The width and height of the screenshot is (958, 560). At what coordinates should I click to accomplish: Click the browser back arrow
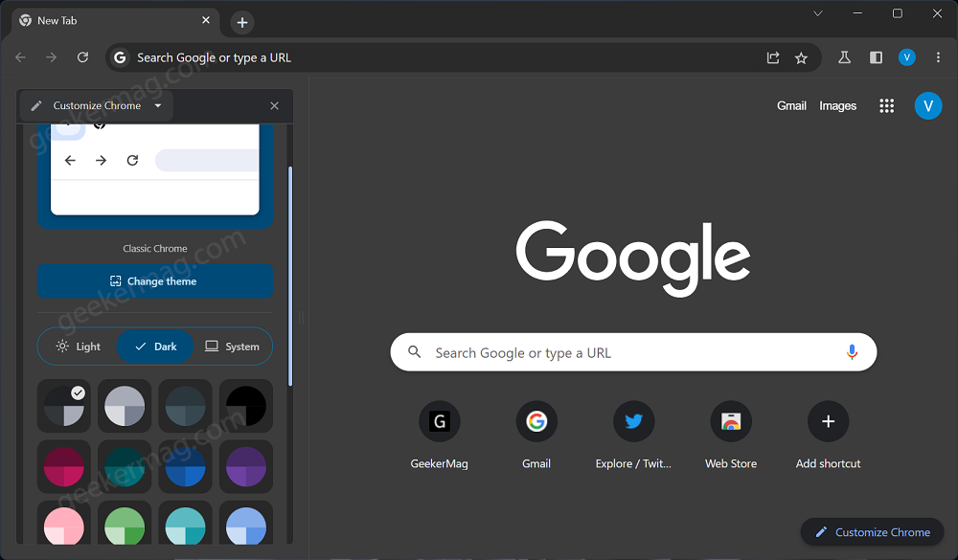[21, 57]
